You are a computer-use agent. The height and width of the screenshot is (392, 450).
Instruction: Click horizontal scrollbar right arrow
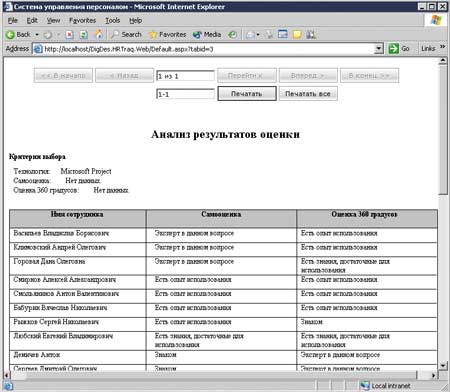tap(433, 375)
